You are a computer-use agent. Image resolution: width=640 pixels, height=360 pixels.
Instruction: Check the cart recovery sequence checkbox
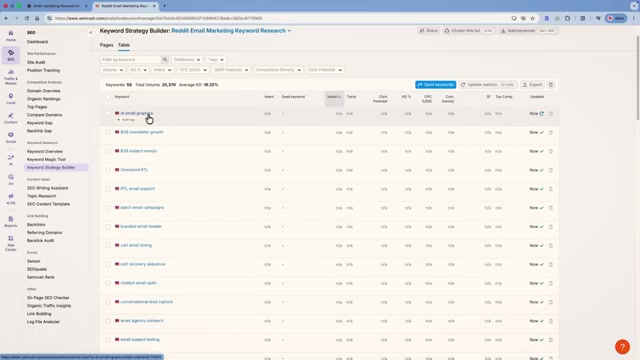pos(108,264)
